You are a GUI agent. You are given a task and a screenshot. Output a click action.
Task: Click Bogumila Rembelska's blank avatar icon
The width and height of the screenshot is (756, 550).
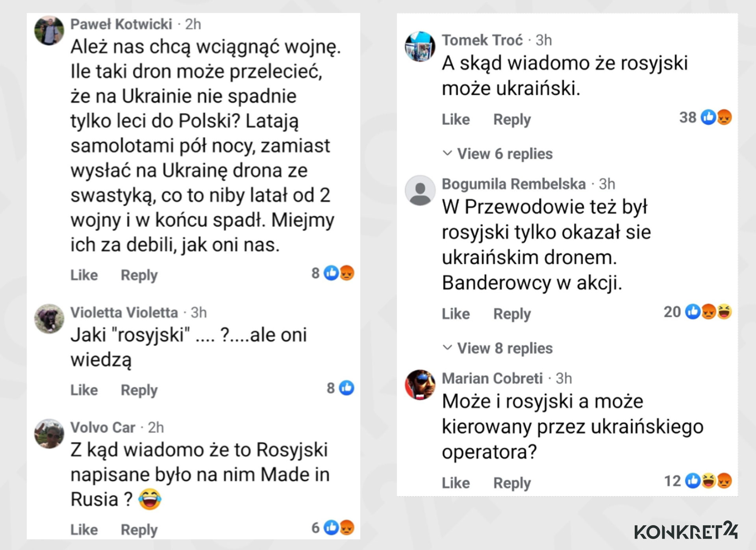pyautogui.click(x=420, y=191)
